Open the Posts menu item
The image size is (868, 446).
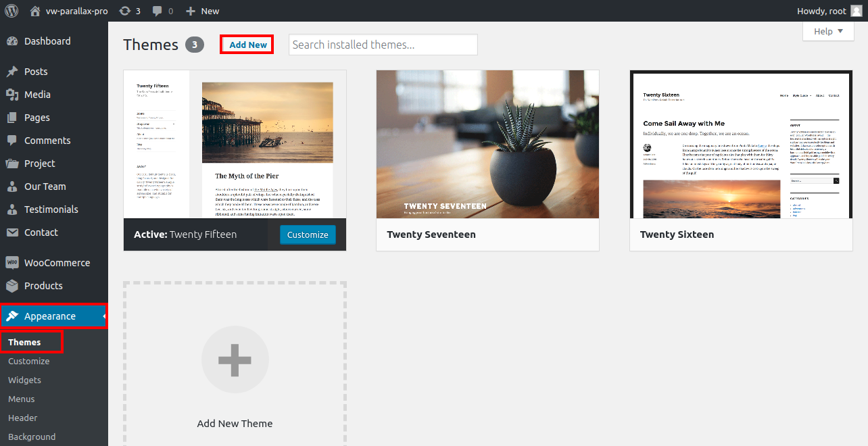(54, 72)
